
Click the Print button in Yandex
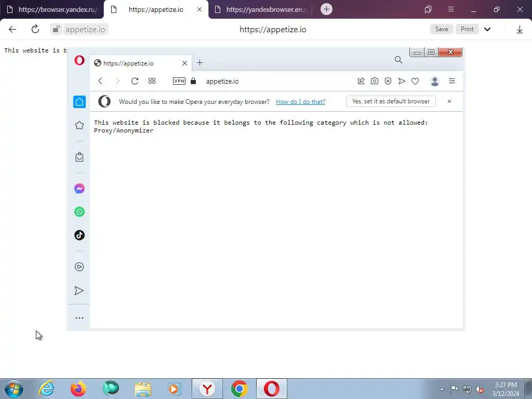coord(467,29)
